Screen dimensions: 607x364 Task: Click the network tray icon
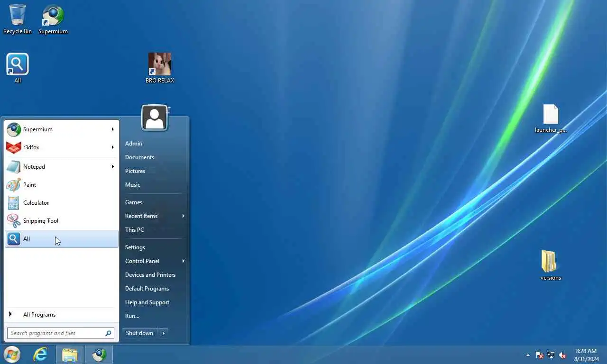click(x=551, y=355)
